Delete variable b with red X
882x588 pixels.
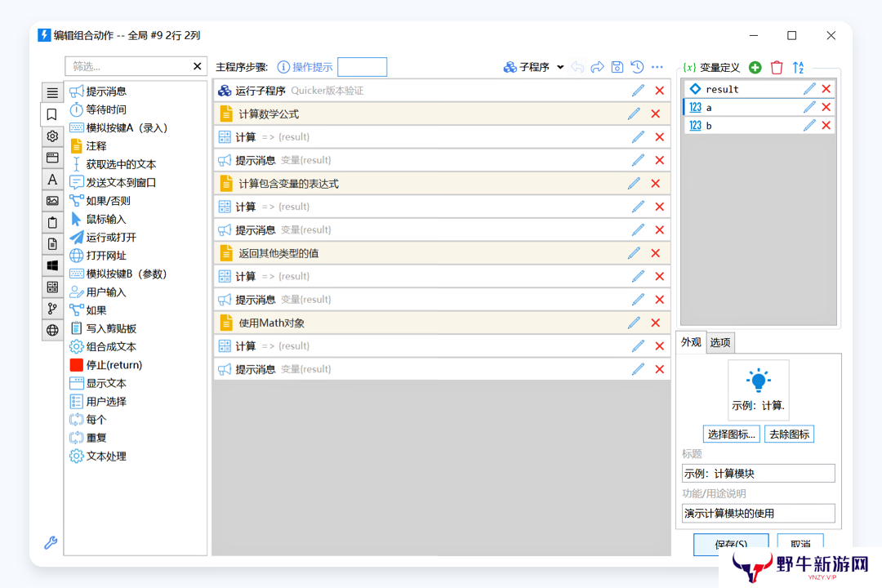point(826,126)
